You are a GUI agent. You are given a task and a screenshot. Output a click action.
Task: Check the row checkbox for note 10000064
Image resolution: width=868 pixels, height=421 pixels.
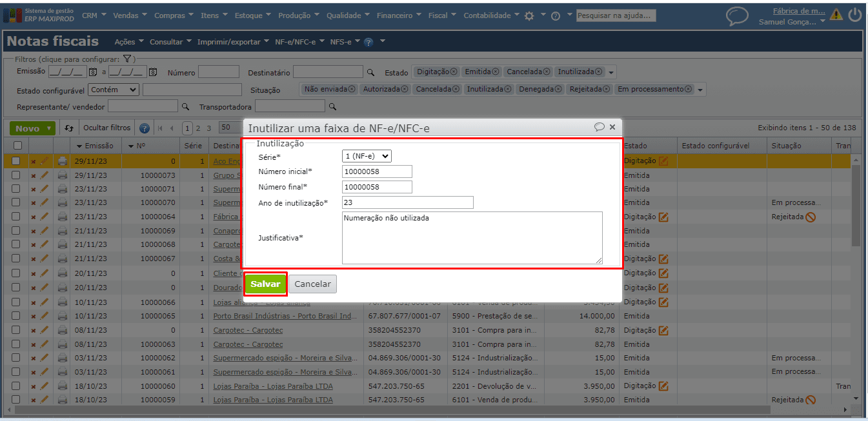point(16,217)
